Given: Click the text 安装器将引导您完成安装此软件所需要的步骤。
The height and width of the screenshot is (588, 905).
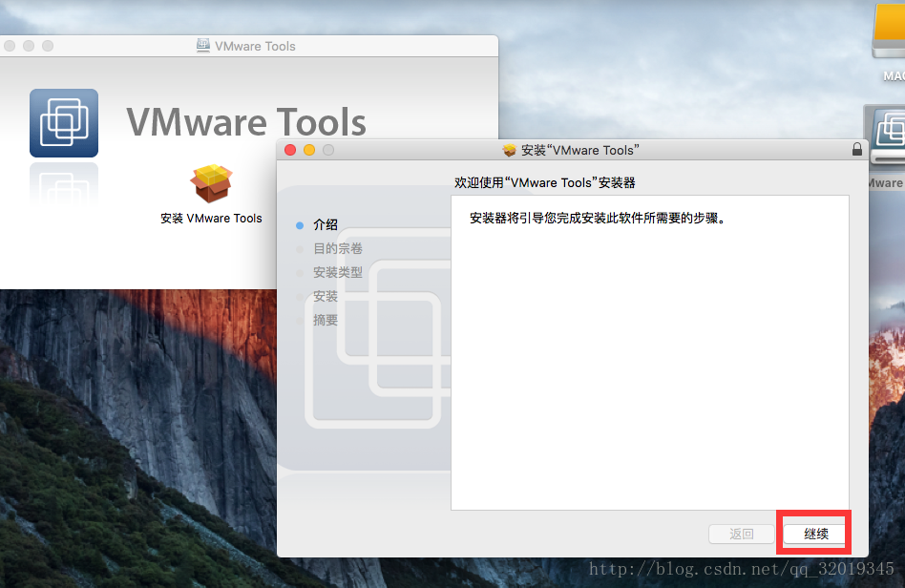Looking at the screenshot, I should (x=598, y=219).
